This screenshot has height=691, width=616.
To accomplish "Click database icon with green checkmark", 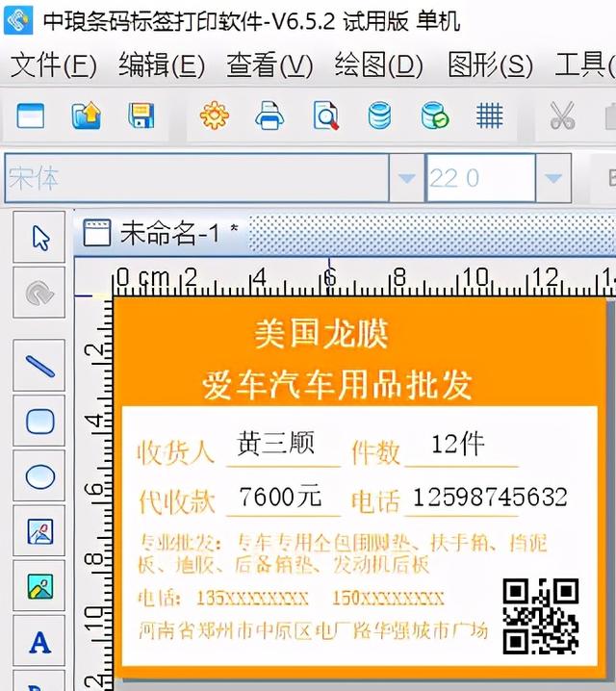I will click(x=434, y=115).
